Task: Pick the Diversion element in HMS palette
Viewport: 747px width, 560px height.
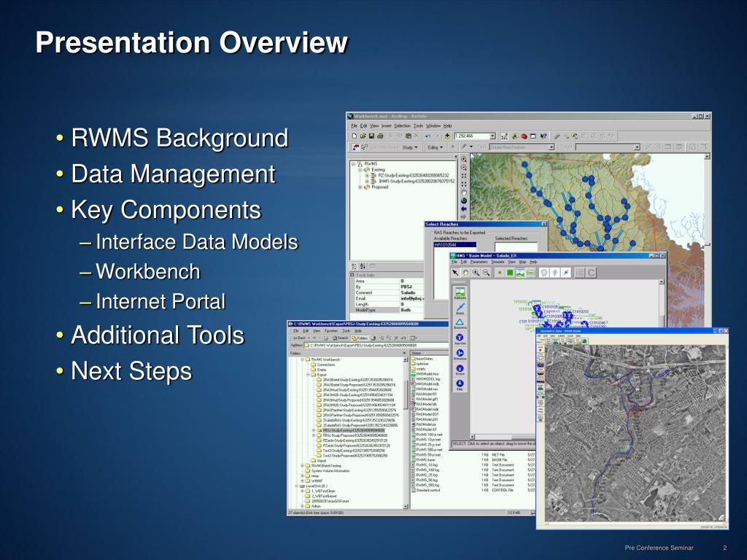Action: tap(460, 354)
